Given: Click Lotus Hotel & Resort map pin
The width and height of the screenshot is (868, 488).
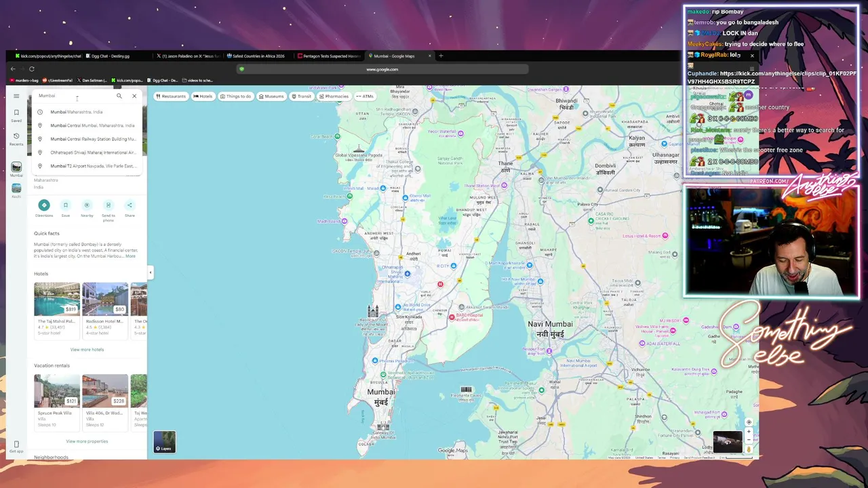Looking at the screenshot, I should pyautogui.click(x=665, y=236).
